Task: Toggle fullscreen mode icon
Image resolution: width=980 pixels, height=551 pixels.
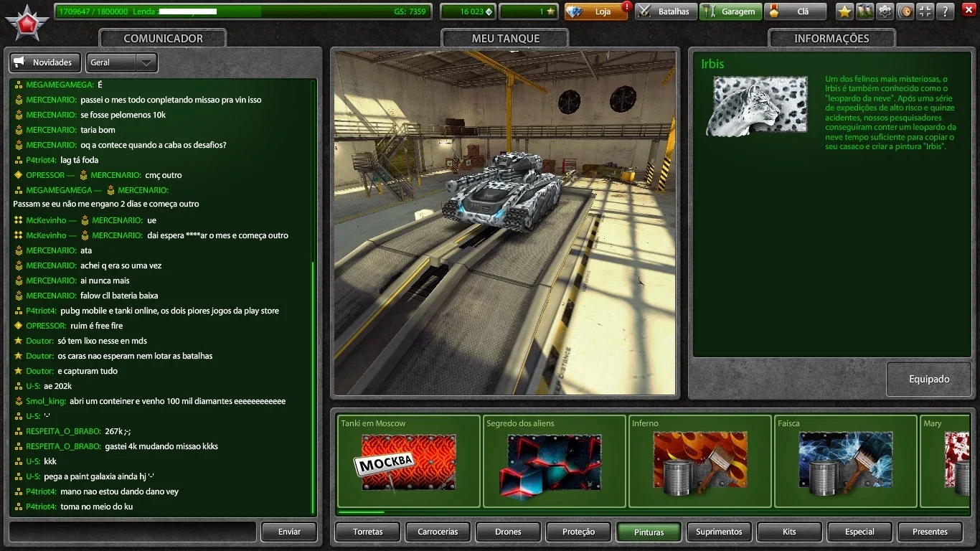Action: (925, 11)
